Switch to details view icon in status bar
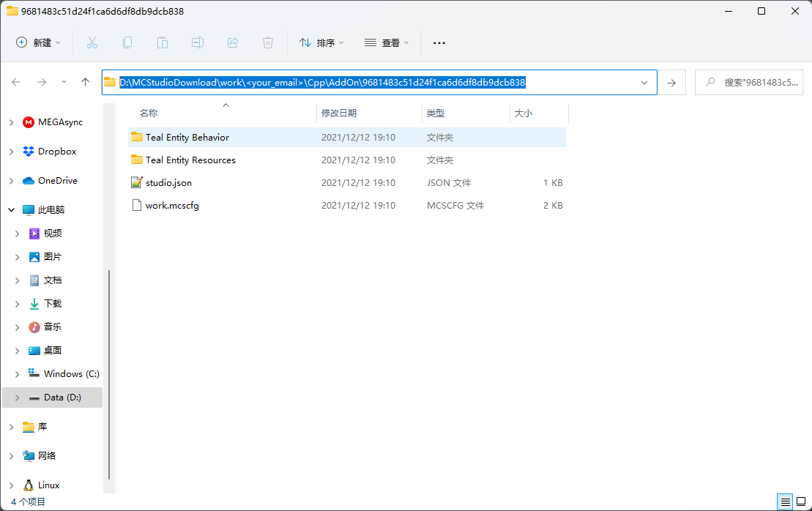 point(785,501)
